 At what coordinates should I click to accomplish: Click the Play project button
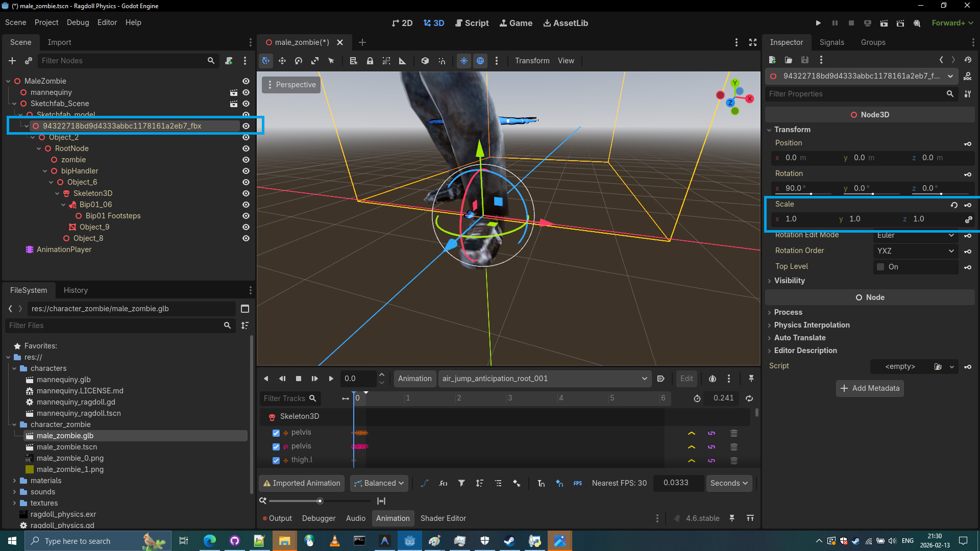pyautogui.click(x=818, y=23)
